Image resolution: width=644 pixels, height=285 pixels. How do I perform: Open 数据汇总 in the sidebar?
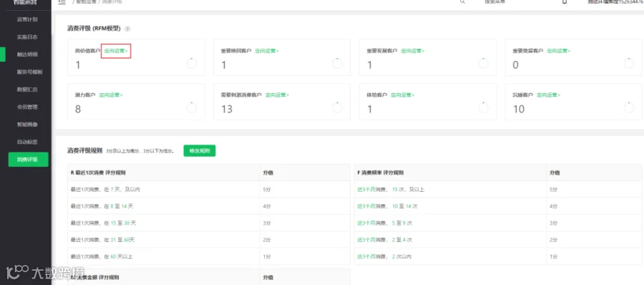coord(27,90)
